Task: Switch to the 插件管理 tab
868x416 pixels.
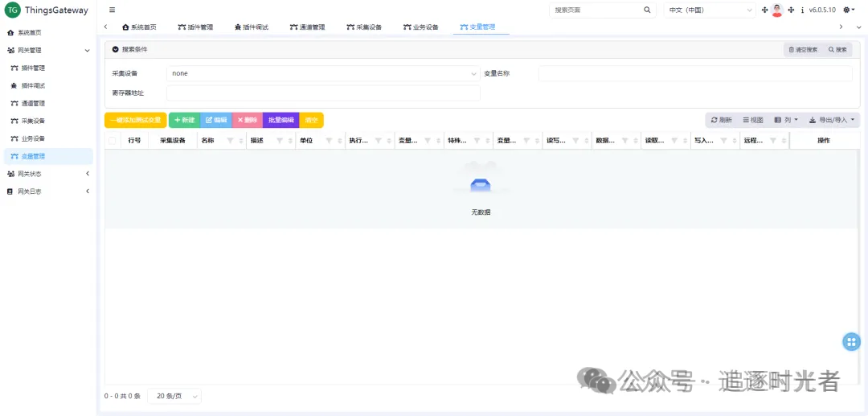Action: (195, 27)
